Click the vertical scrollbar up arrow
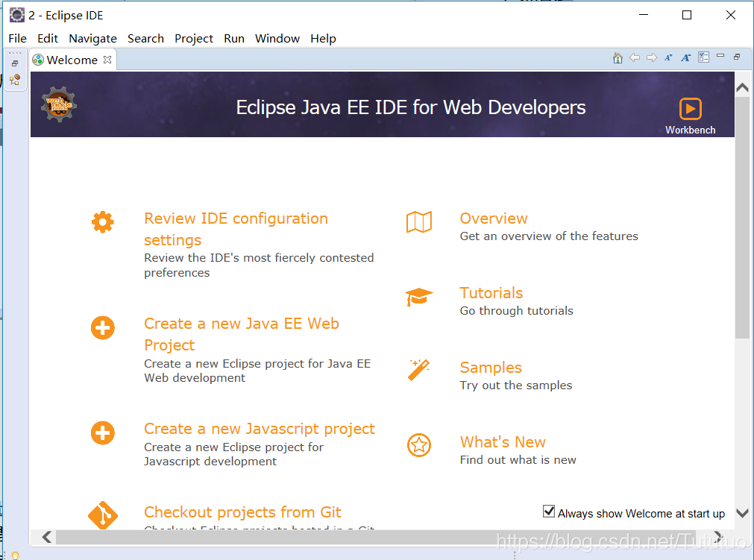The image size is (754, 560). tap(743, 87)
